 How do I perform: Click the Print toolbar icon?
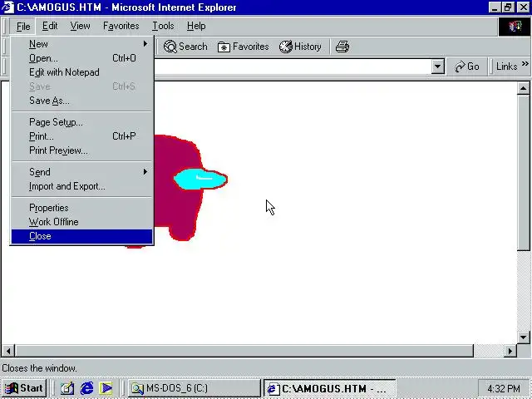(x=342, y=47)
